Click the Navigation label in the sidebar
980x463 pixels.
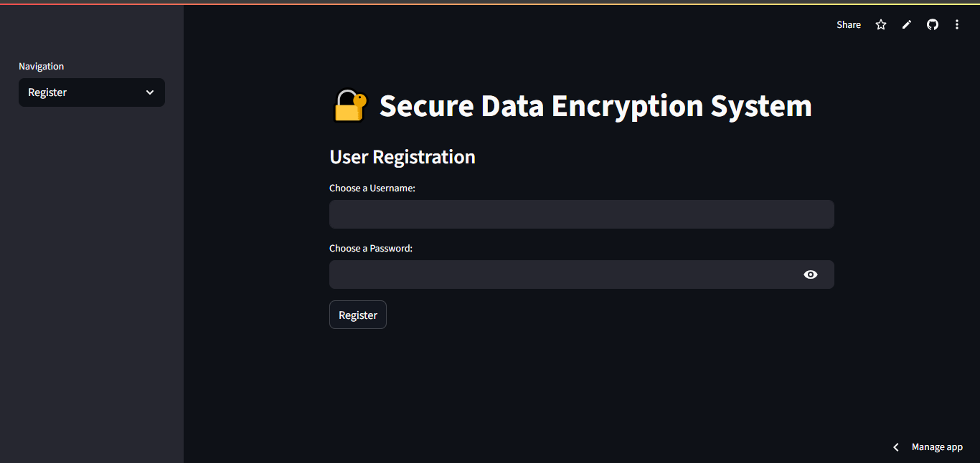pos(42,67)
